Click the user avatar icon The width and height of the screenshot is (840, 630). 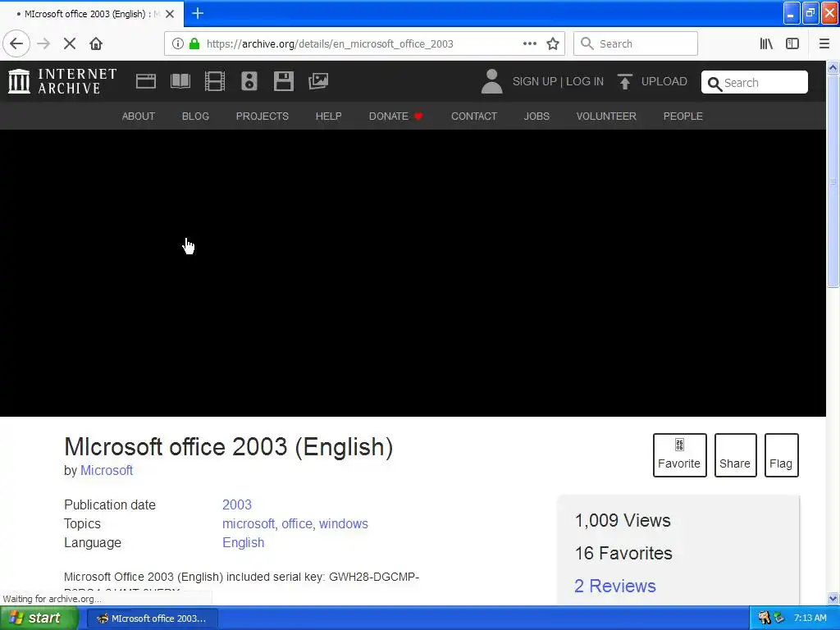pos(492,81)
